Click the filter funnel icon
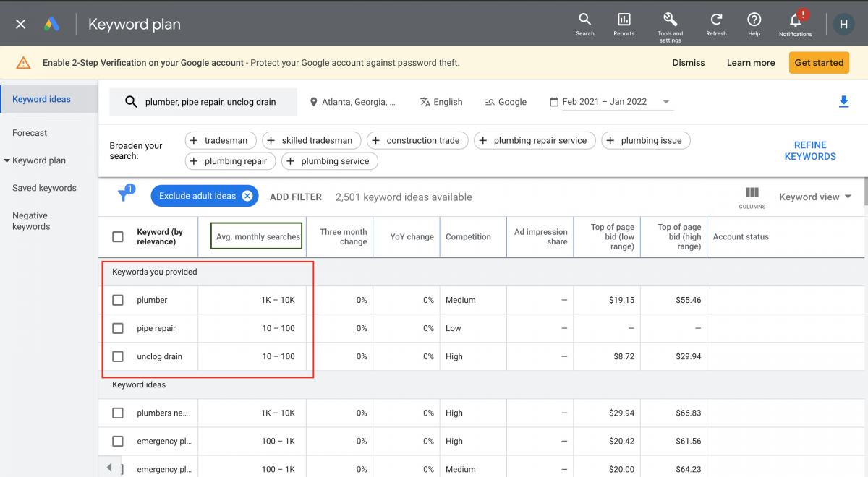The height and width of the screenshot is (477, 868). pyautogui.click(x=124, y=195)
